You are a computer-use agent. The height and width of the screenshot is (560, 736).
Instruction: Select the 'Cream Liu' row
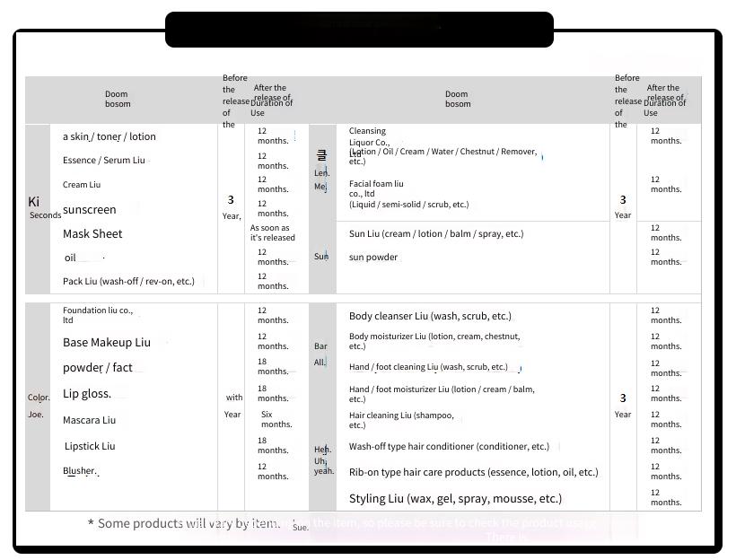(x=82, y=185)
